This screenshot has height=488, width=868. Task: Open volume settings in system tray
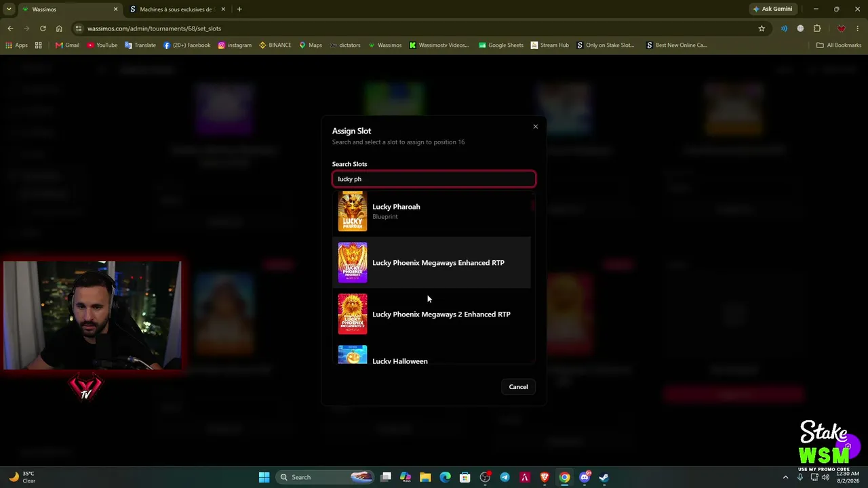click(x=825, y=477)
